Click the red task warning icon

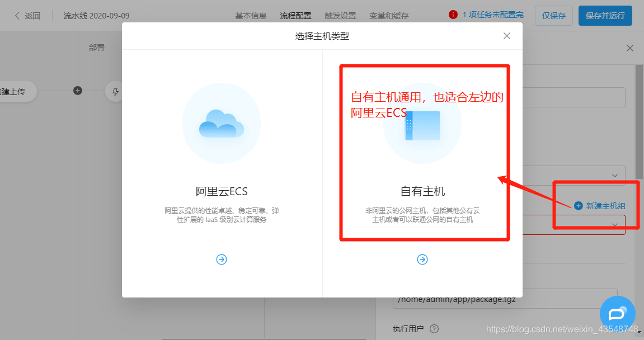point(453,15)
